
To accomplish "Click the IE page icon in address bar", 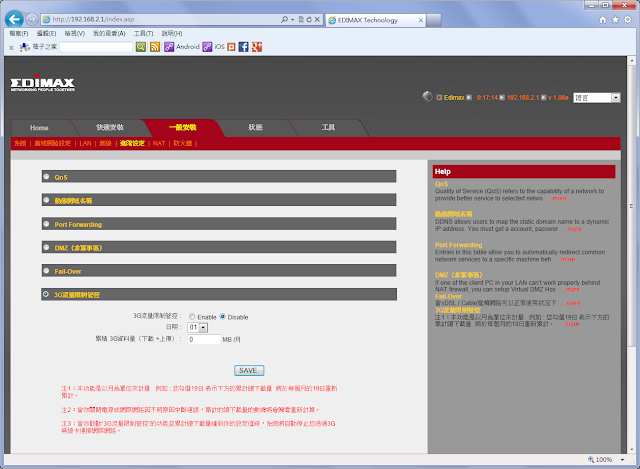I will click(47, 19).
